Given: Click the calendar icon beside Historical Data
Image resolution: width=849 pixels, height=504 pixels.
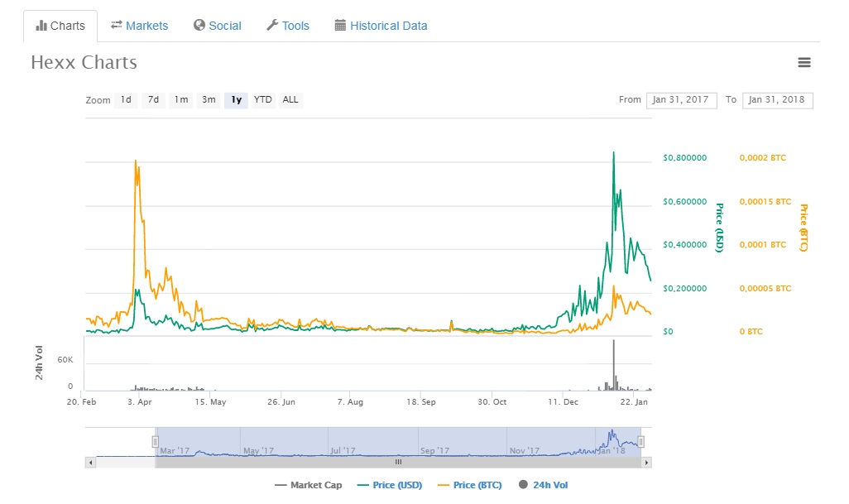Looking at the screenshot, I should 340,25.
